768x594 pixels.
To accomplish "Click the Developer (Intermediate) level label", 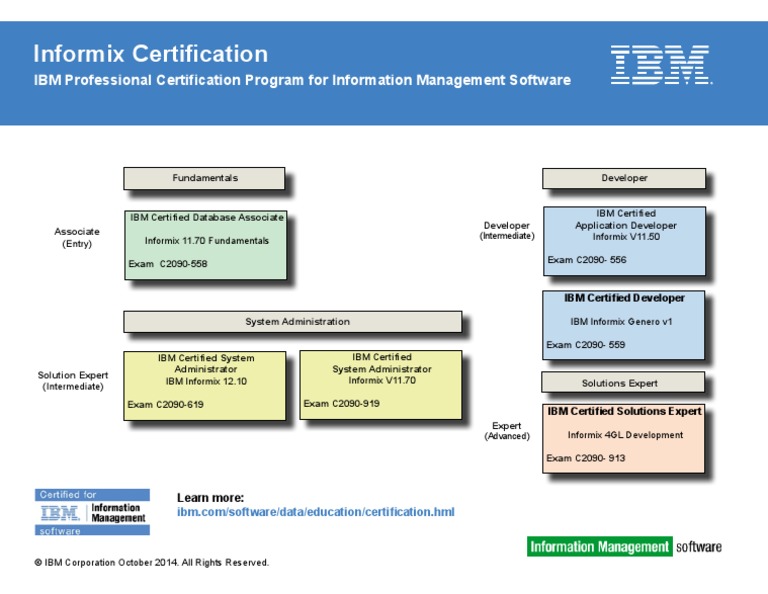I will click(x=507, y=230).
